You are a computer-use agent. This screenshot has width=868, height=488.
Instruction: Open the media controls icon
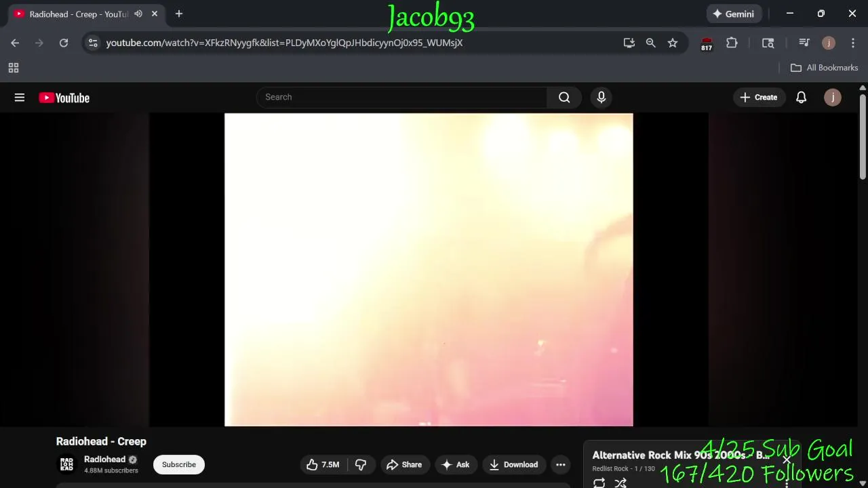point(804,43)
